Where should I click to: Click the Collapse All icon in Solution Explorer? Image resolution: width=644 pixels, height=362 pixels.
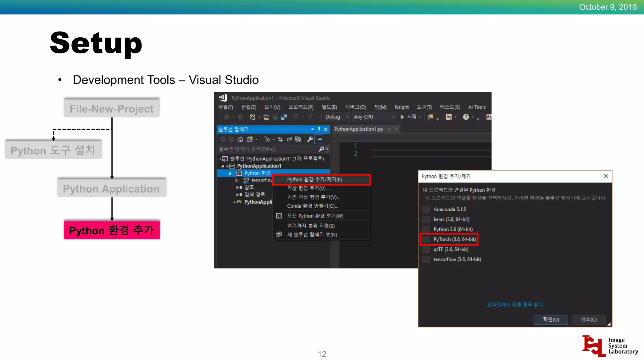tap(289, 139)
